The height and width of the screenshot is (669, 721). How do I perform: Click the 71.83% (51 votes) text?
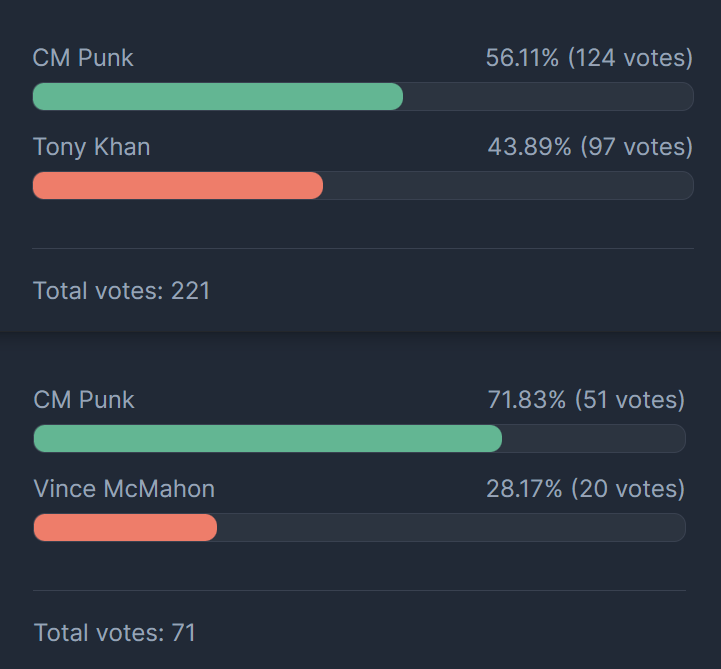click(x=586, y=400)
